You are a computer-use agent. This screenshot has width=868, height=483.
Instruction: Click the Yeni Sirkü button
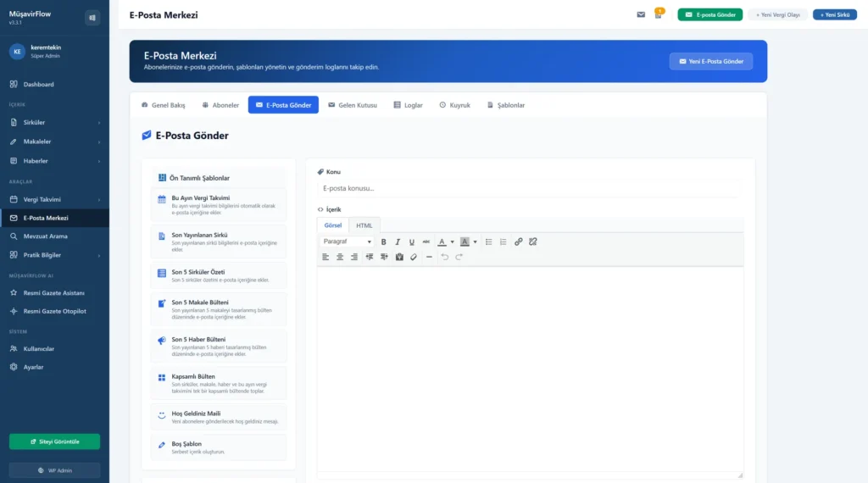coord(835,15)
